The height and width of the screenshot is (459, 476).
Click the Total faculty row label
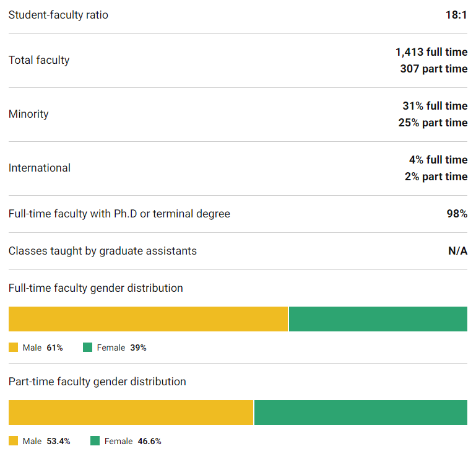[39, 60]
